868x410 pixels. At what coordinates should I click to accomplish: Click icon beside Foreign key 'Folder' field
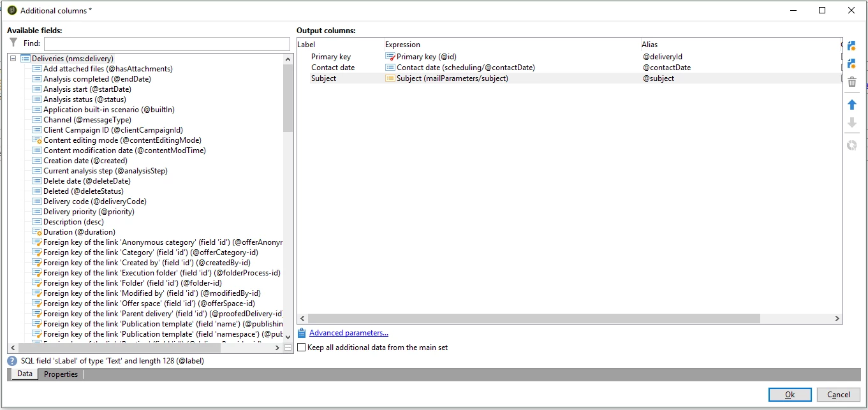point(37,283)
